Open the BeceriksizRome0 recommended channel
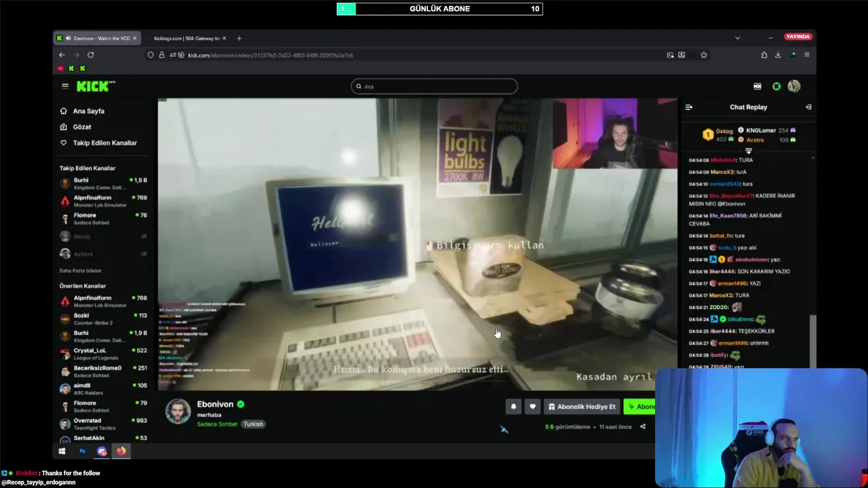Screen dimensions: 868x488 pyautogui.click(x=103, y=371)
